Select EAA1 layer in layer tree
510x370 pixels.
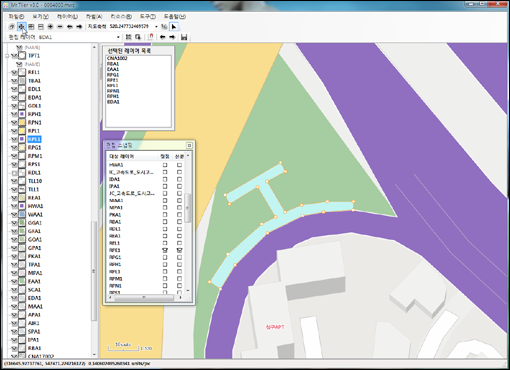(34, 281)
